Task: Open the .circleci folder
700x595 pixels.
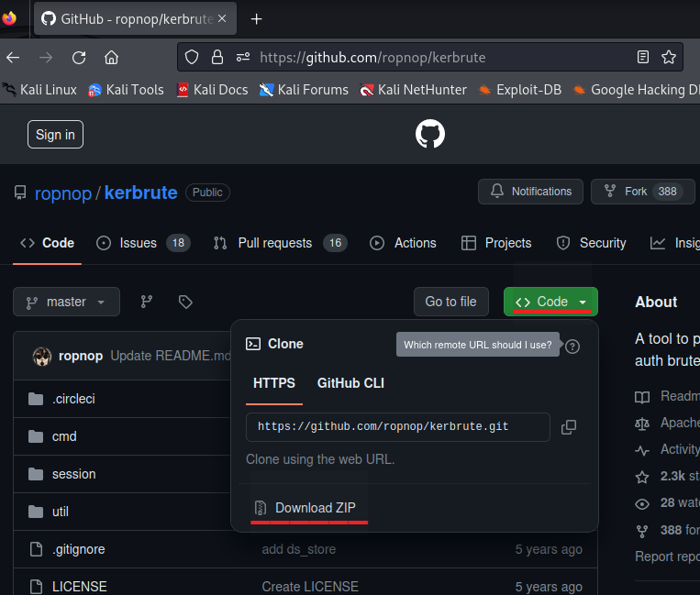Action: 73,399
